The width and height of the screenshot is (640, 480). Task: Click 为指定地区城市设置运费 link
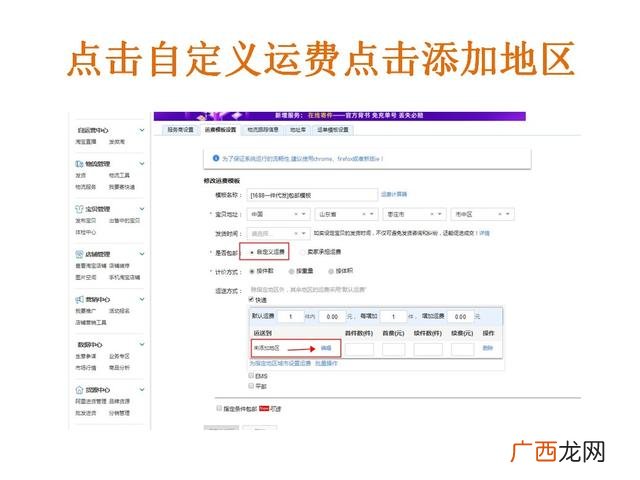[x=280, y=363]
